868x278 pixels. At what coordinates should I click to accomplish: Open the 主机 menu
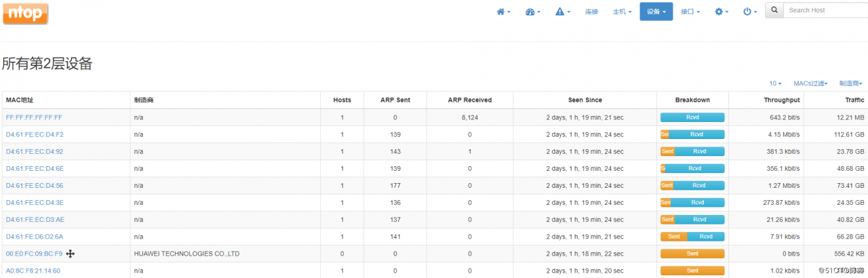click(x=622, y=12)
